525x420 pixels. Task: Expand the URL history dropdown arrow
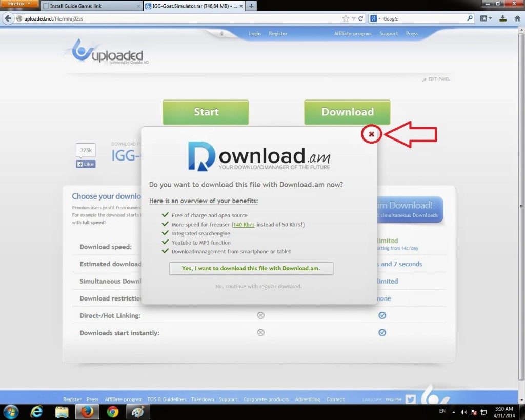[354, 19]
